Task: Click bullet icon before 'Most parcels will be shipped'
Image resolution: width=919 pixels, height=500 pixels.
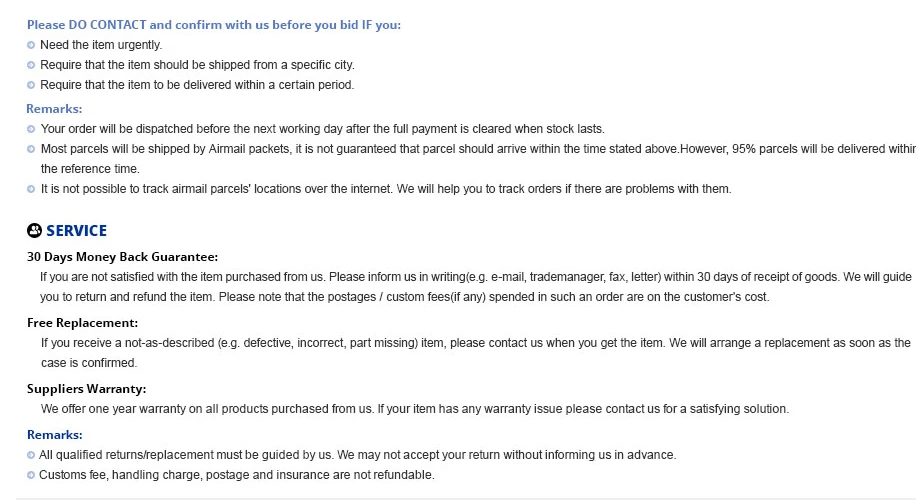Action: point(31,149)
